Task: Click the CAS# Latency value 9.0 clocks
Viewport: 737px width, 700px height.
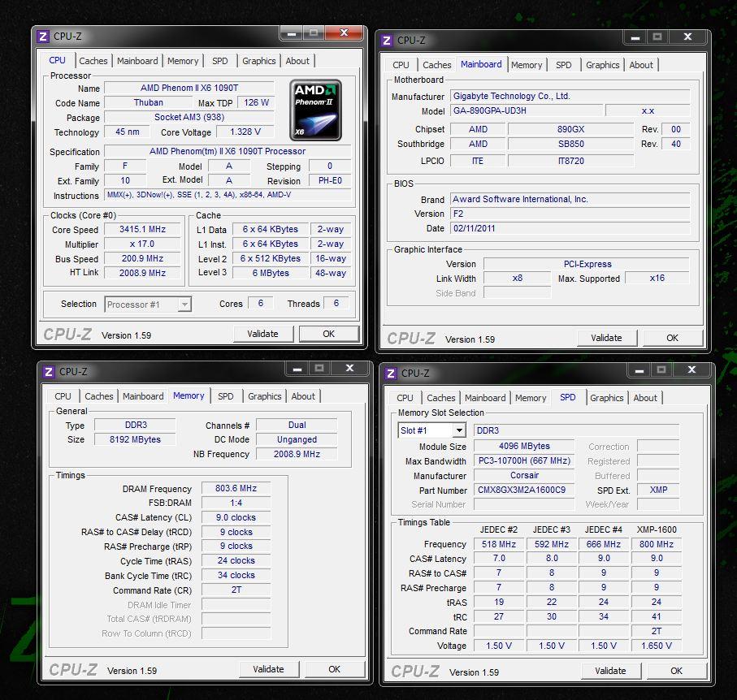Action: (x=236, y=518)
